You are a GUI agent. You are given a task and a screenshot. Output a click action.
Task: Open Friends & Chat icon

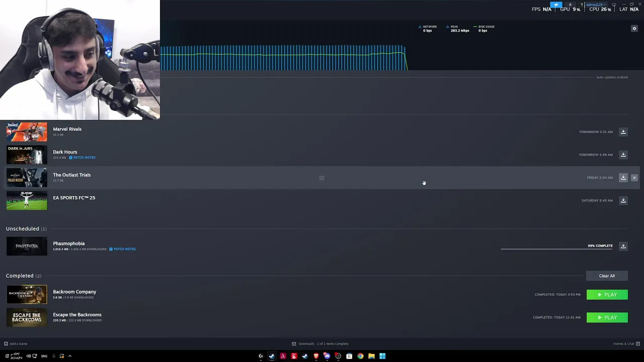click(x=637, y=344)
